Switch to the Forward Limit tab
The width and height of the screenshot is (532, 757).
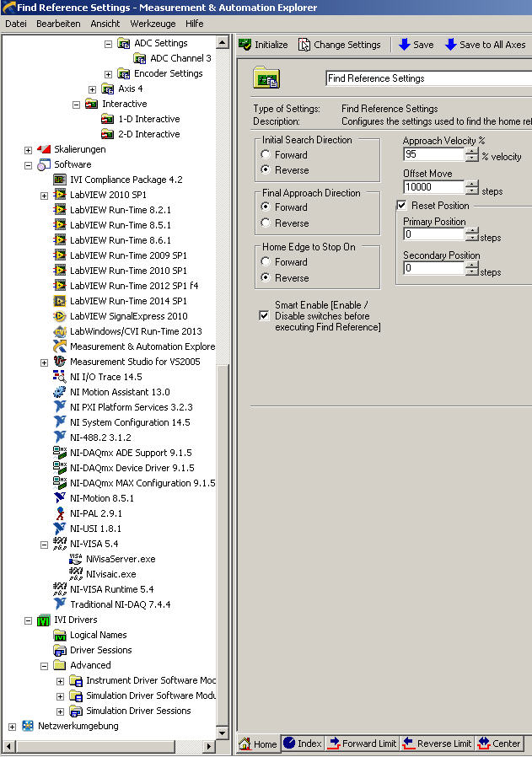(x=363, y=744)
